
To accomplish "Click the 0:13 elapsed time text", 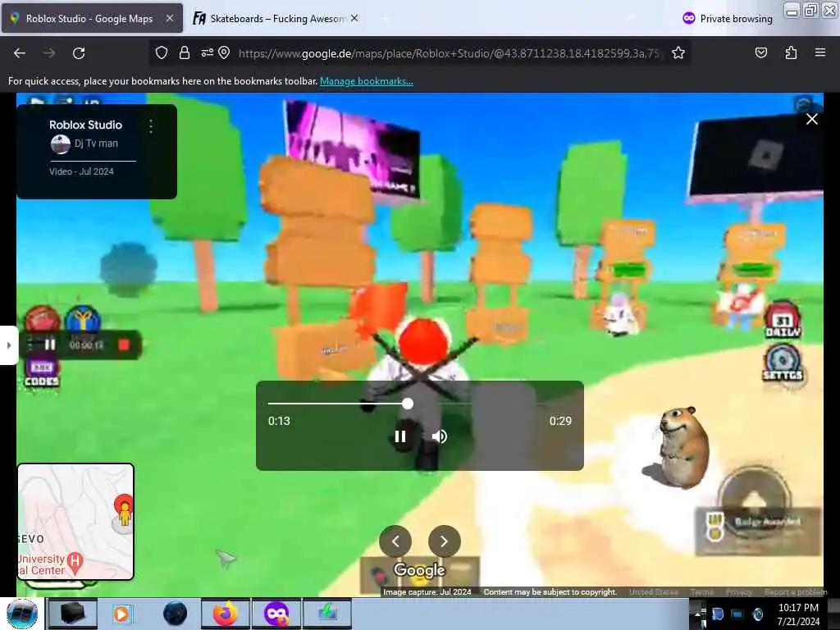I will coord(279,421).
